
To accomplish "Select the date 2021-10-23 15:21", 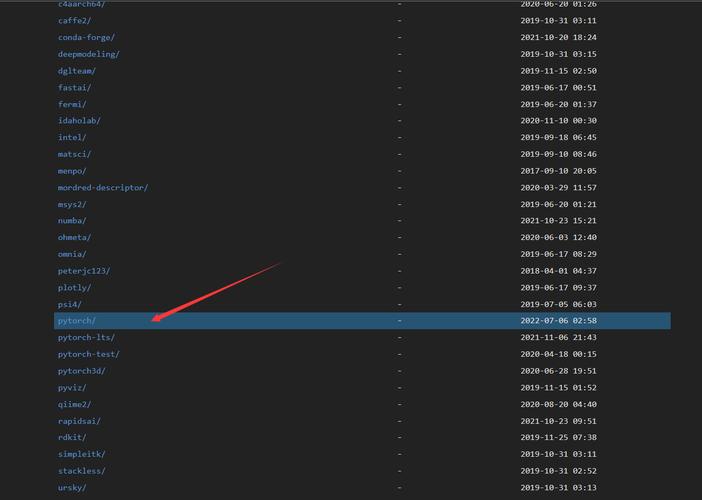I will tap(558, 221).
